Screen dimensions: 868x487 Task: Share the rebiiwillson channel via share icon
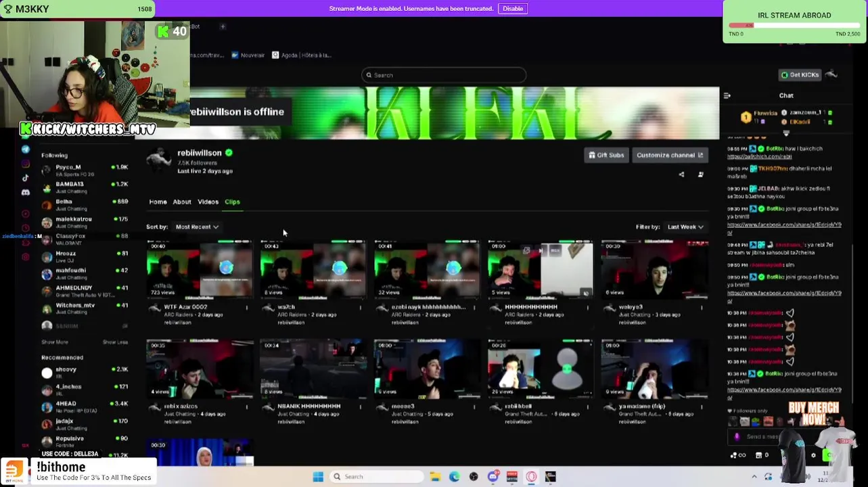pos(681,175)
